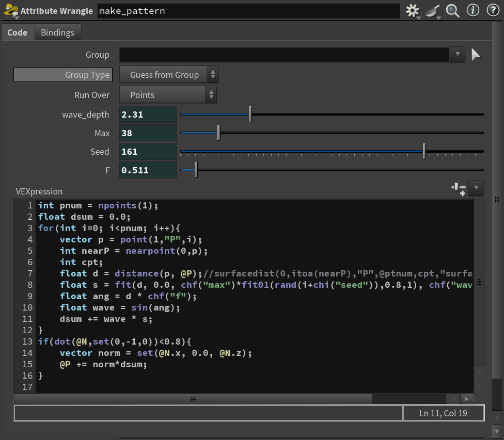The width and height of the screenshot is (504, 440).
Task: Expand the Group field dropdown arrow
Action: point(457,55)
